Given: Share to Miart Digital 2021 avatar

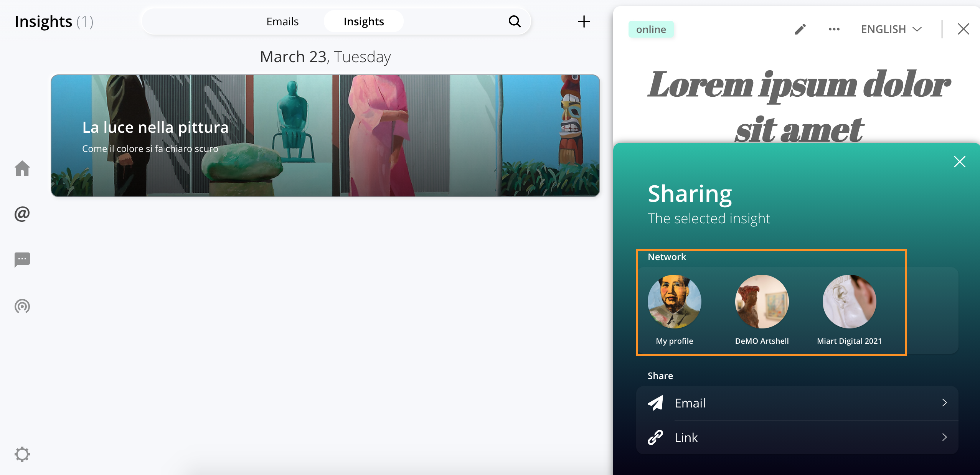Looking at the screenshot, I should tap(849, 301).
